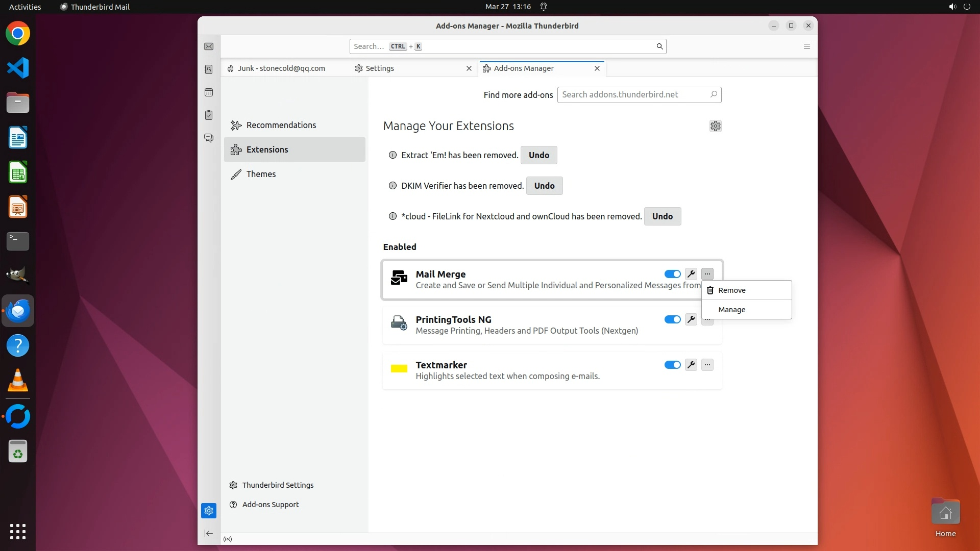The image size is (980, 551).
Task: Open tools gear menu for all add-ons
Action: point(715,126)
